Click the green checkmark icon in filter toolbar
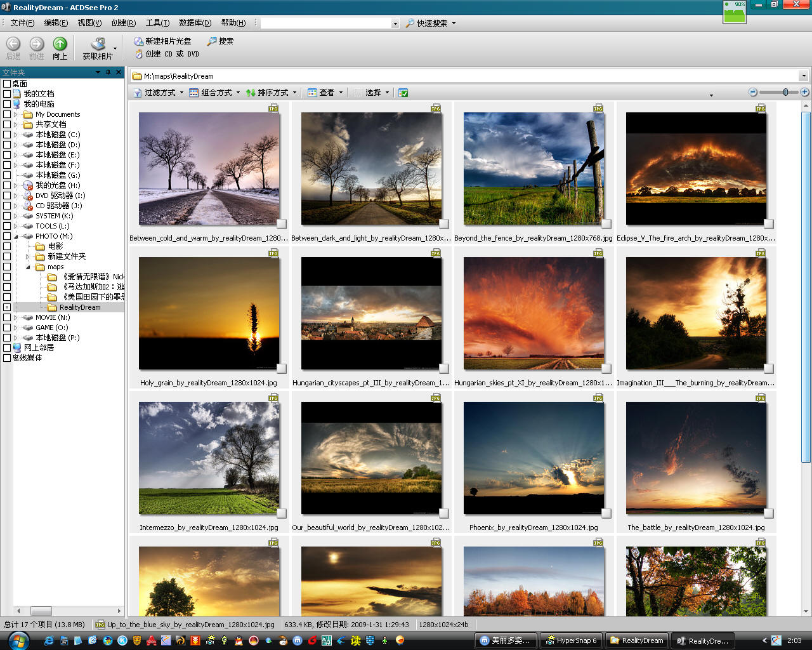Image resolution: width=812 pixels, height=650 pixels. (x=403, y=93)
